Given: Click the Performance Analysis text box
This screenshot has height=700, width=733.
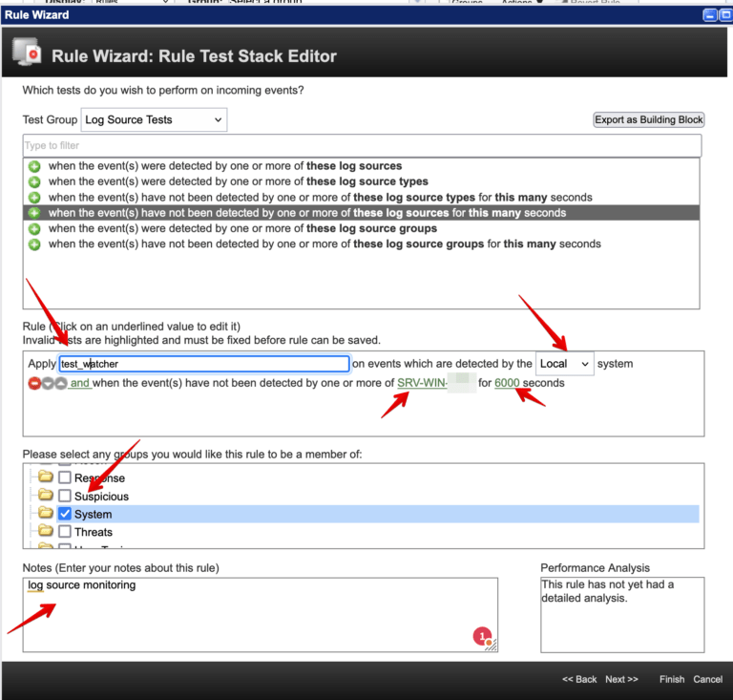Looking at the screenshot, I should [x=622, y=615].
